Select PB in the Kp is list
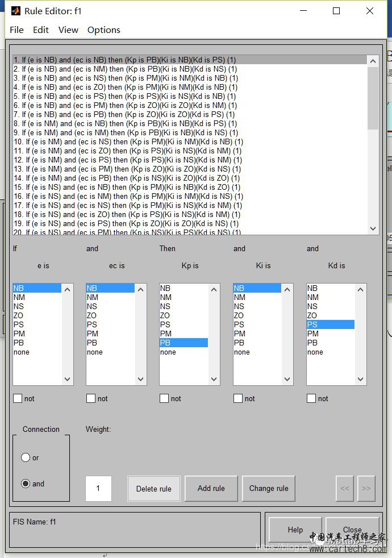 [184, 343]
